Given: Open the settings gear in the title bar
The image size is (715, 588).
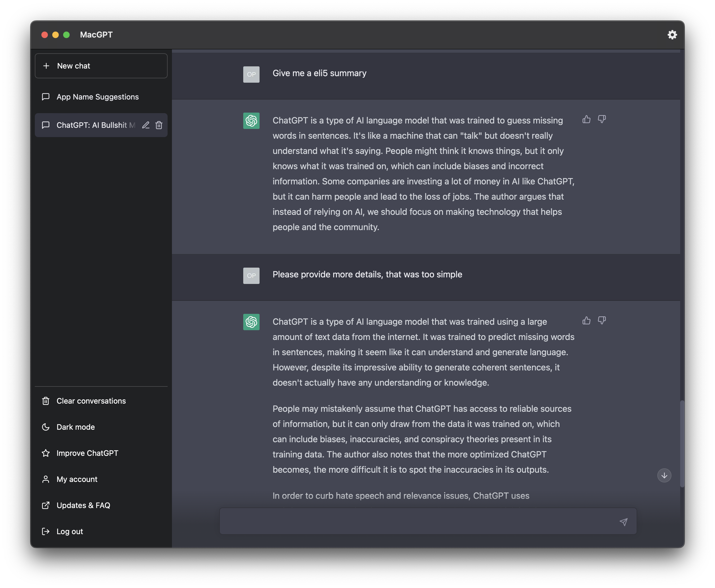Looking at the screenshot, I should coord(672,35).
